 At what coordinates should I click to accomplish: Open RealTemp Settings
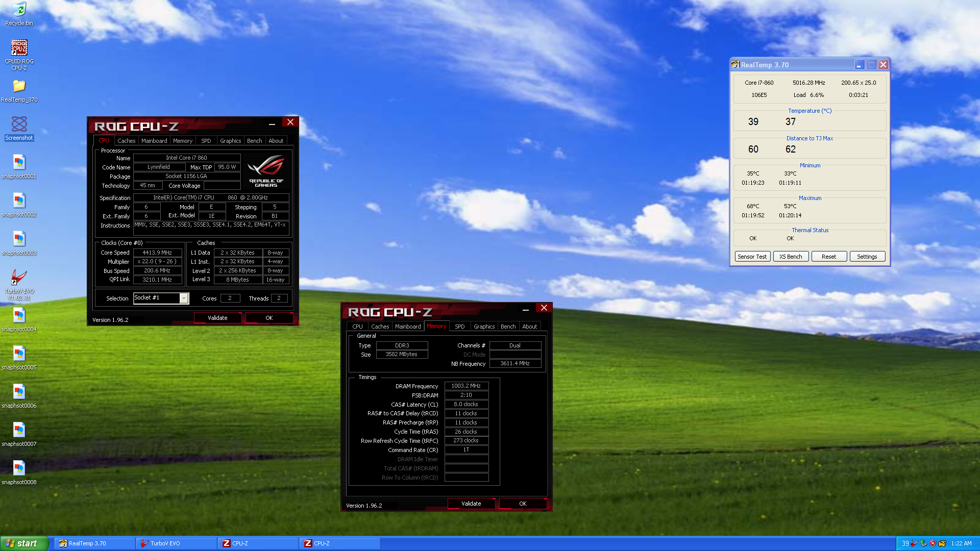(867, 257)
